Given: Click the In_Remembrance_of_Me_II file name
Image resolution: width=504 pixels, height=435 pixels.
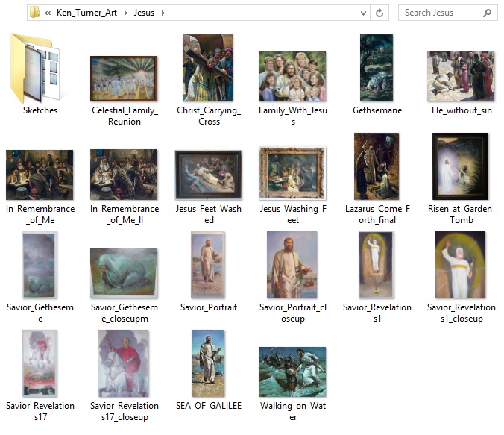Looking at the screenshot, I should coord(125,214).
